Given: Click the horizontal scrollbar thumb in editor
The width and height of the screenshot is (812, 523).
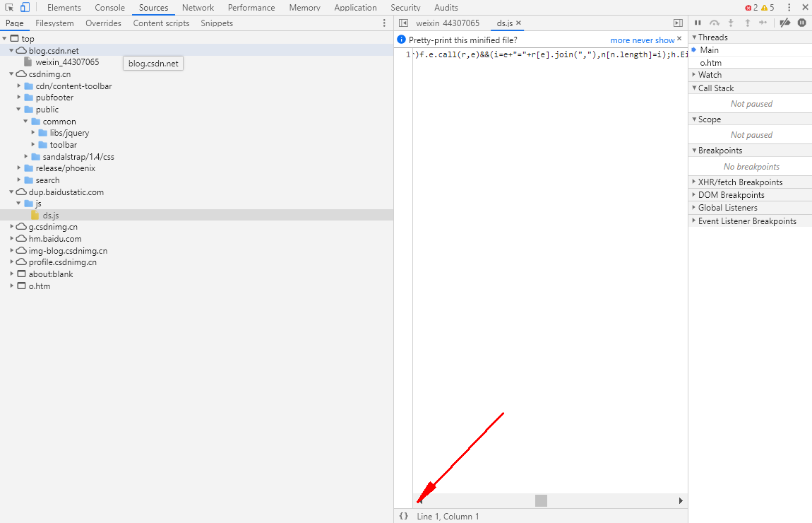Looking at the screenshot, I should pos(541,500).
